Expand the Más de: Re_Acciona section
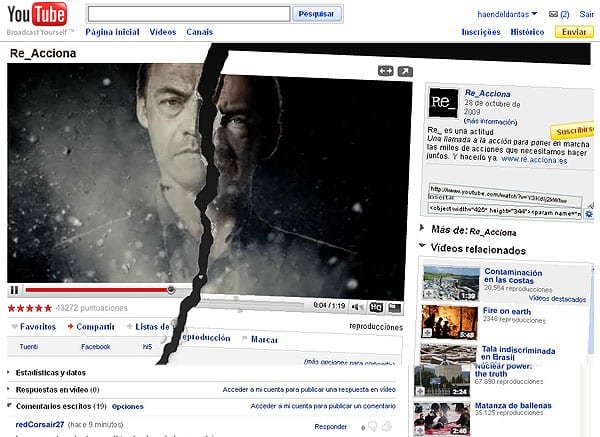The height and width of the screenshot is (437, 600). (422, 228)
